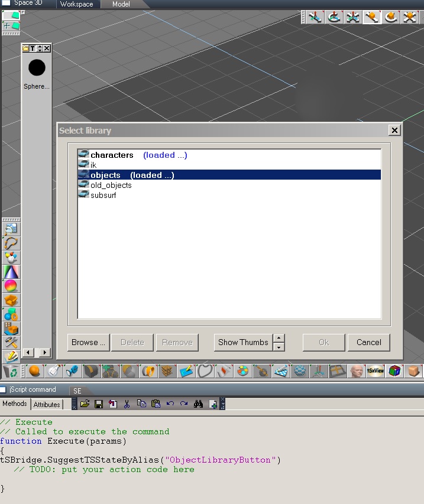The image size is (424, 504).
Task: Switch to the Workspace tab
Action: (76, 4)
